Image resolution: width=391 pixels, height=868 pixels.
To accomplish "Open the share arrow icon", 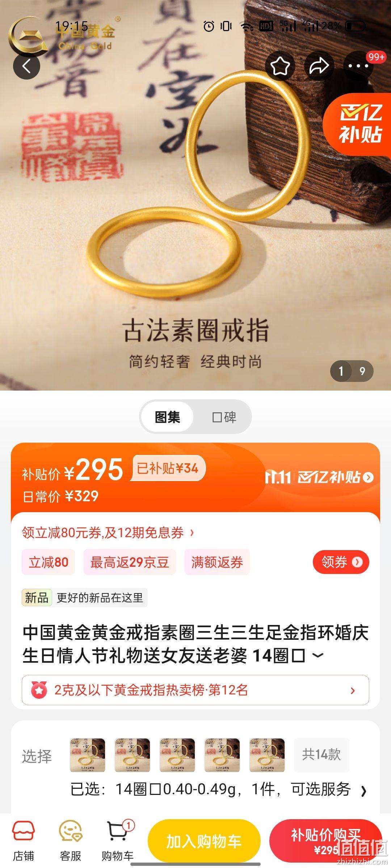I will (319, 66).
